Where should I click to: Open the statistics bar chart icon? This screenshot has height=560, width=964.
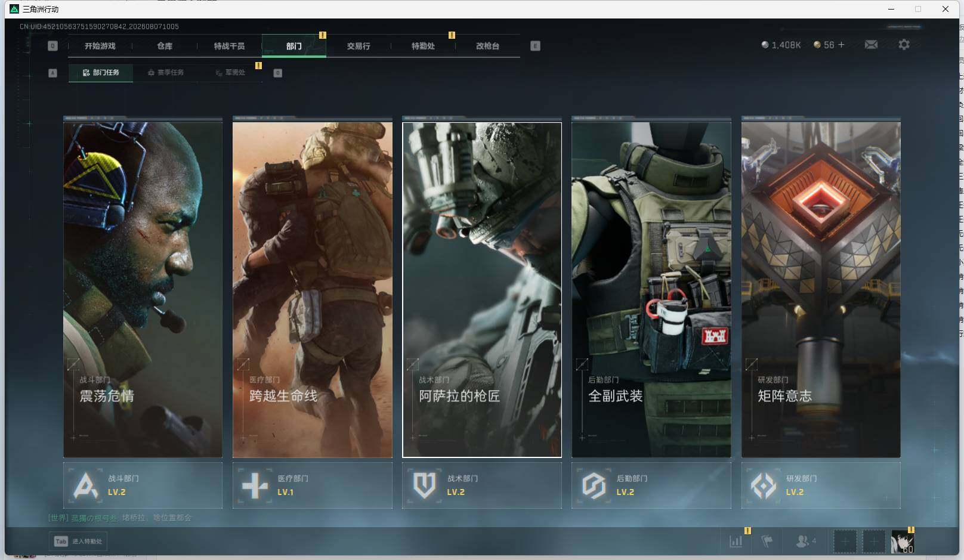pos(736,542)
